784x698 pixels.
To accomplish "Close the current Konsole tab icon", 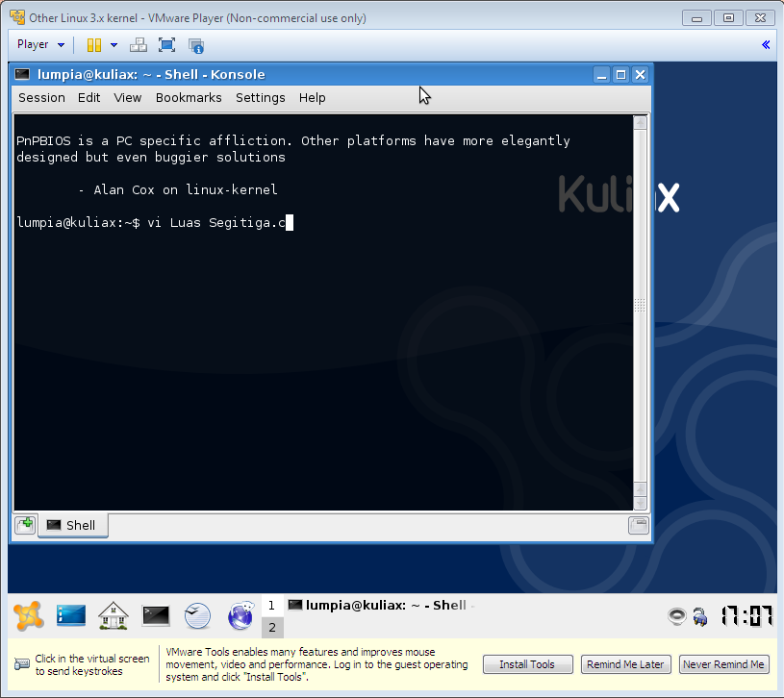I will coord(638,525).
